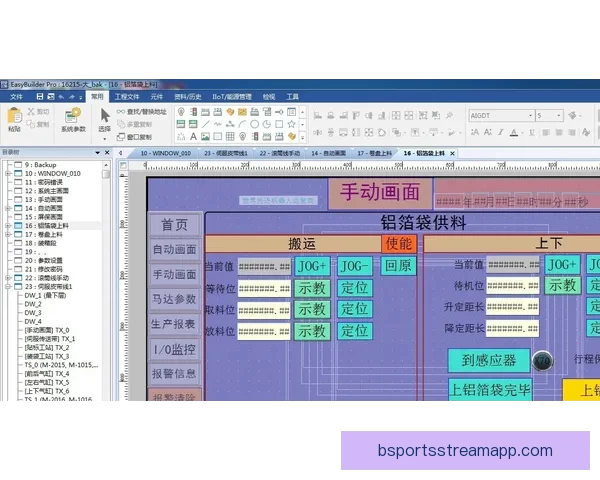The height and width of the screenshot is (480, 600).
Task: Click 窗口复制 window copy command
Action: tap(134, 137)
